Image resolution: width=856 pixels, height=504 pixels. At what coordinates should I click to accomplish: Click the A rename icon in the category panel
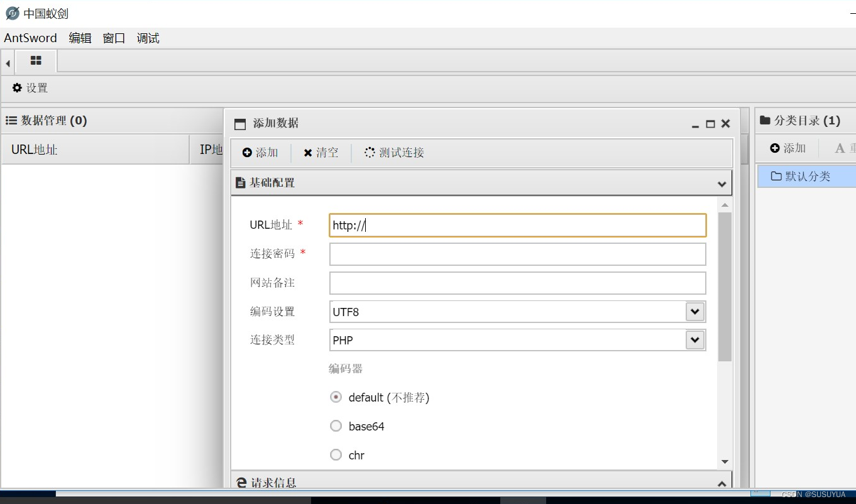840,148
